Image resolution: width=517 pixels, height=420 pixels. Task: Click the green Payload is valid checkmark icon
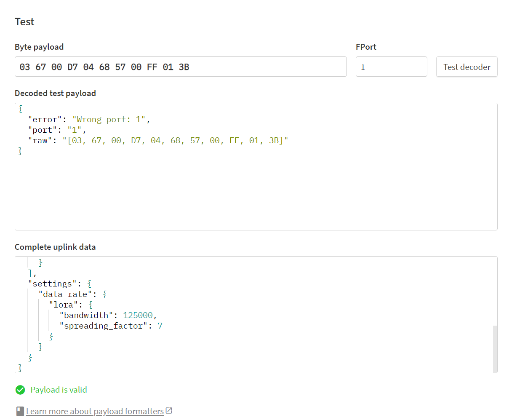click(20, 390)
